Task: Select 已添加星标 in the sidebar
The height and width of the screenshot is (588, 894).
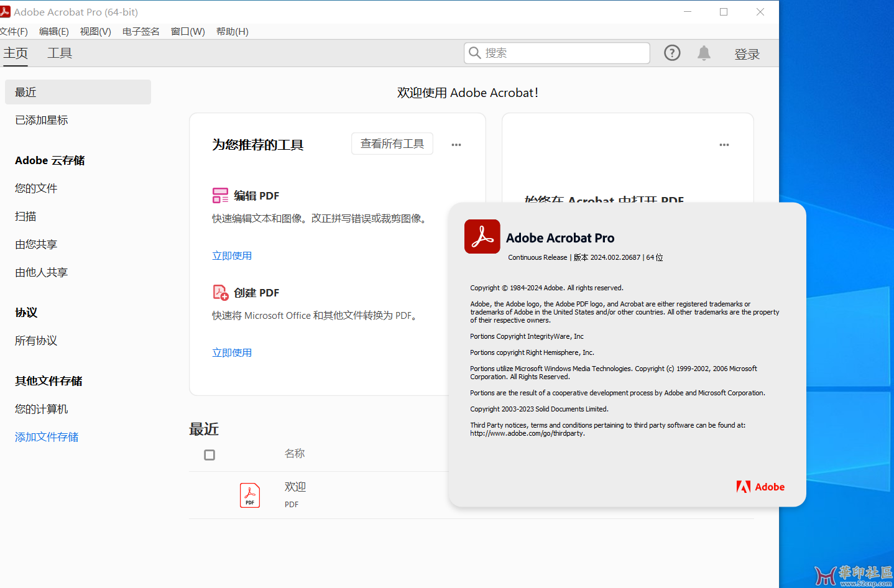Action: tap(42, 120)
